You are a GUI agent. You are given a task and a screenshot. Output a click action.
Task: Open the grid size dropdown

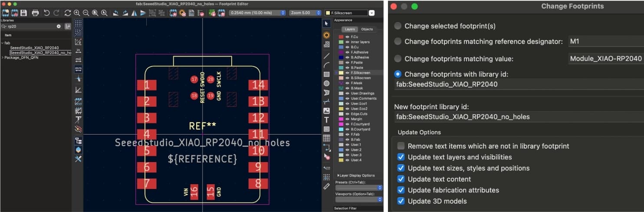(257, 13)
